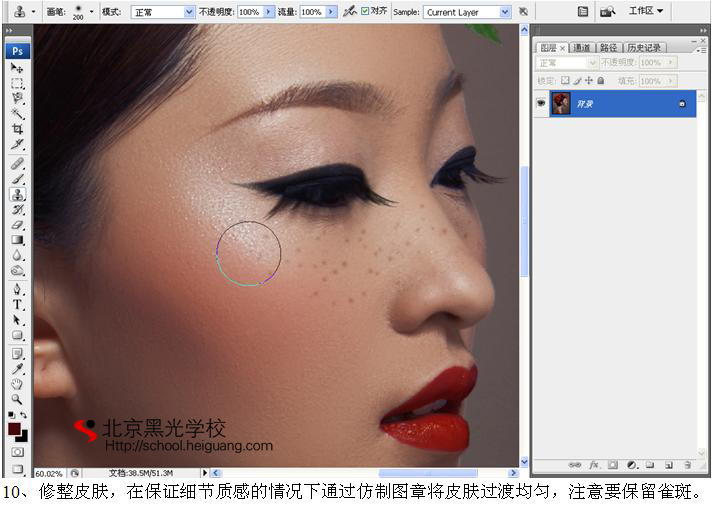Viewport: 715px width, 507px height.
Task: Select the Blur tool
Action: click(17, 255)
